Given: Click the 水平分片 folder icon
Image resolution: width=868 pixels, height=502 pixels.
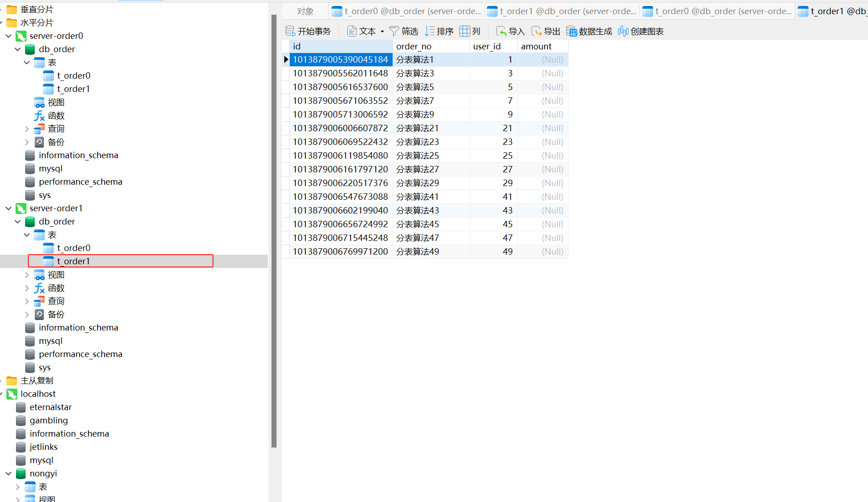Looking at the screenshot, I should click(x=12, y=23).
